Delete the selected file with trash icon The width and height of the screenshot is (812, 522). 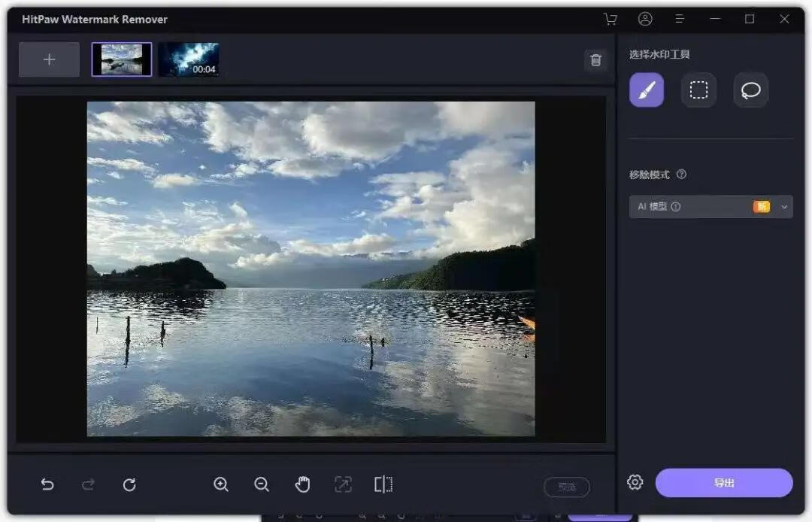(x=595, y=59)
